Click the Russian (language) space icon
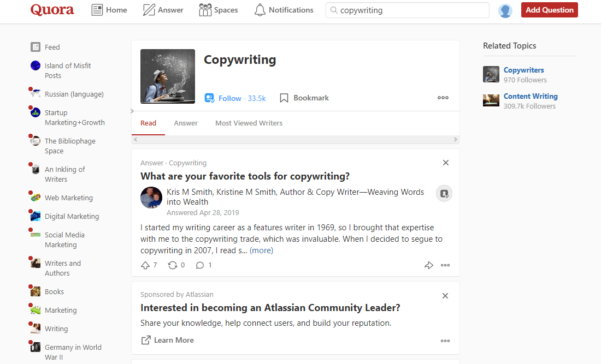This screenshot has height=364, width=601. pos(36,93)
